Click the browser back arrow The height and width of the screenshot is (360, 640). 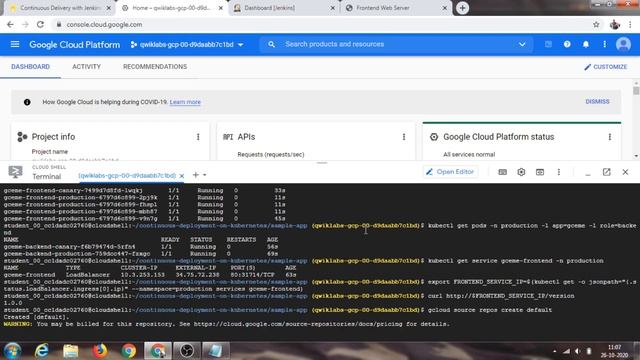[x=10, y=24]
